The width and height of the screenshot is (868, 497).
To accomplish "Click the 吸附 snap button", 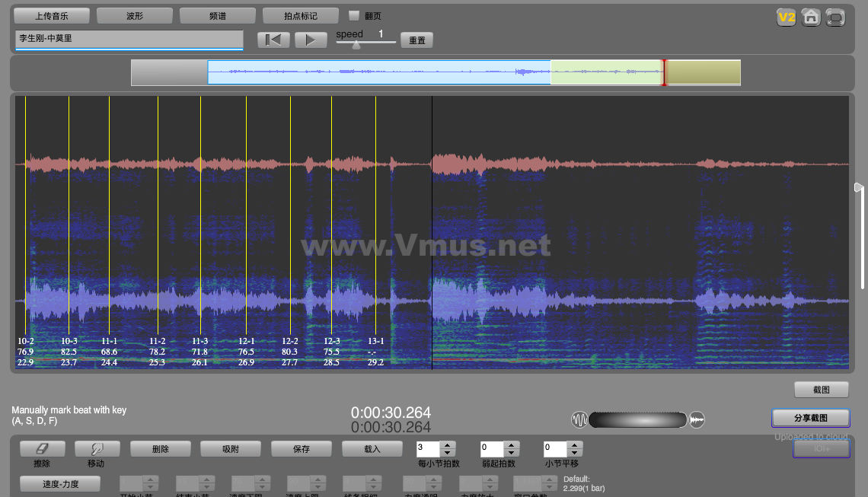I will coord(231,449).
